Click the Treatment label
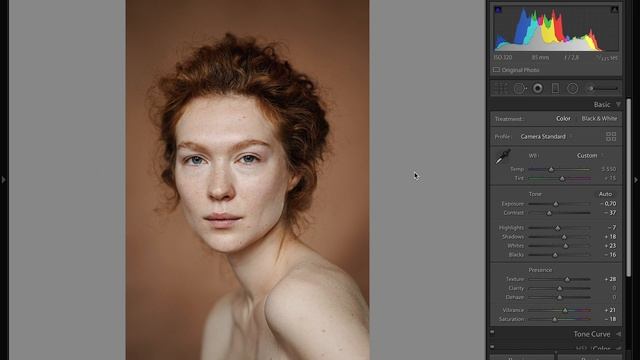The height and width of the screenshot is (360, 640). [x=509, y=119]
